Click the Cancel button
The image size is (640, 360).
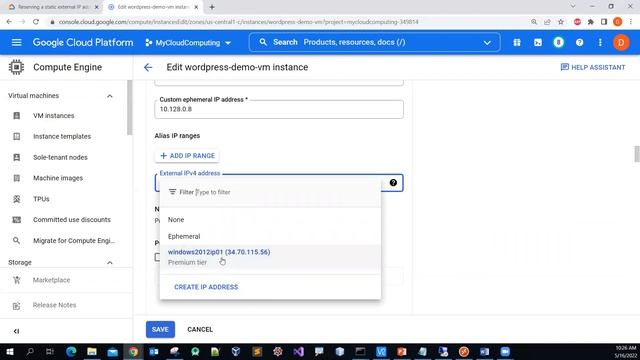(200, 329)
